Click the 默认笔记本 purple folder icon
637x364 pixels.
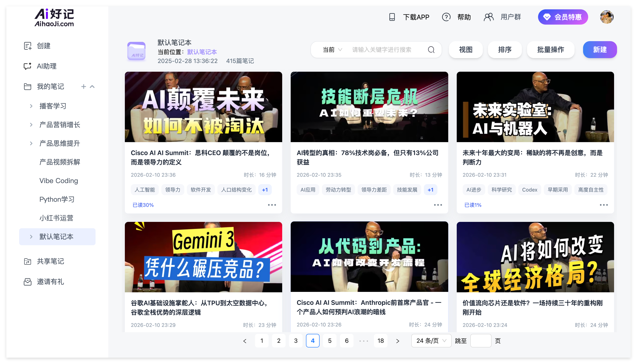pos(136,51)
